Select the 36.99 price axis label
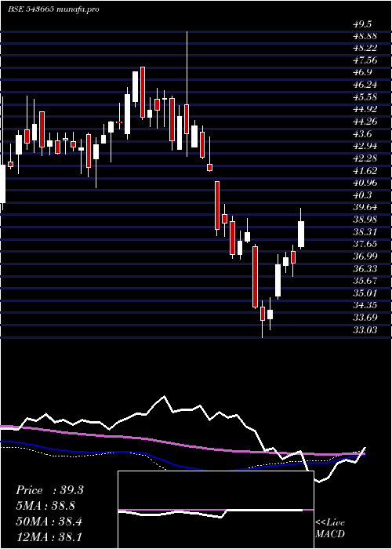The height and width of the screenshot is (549, 392). (365, 256)
